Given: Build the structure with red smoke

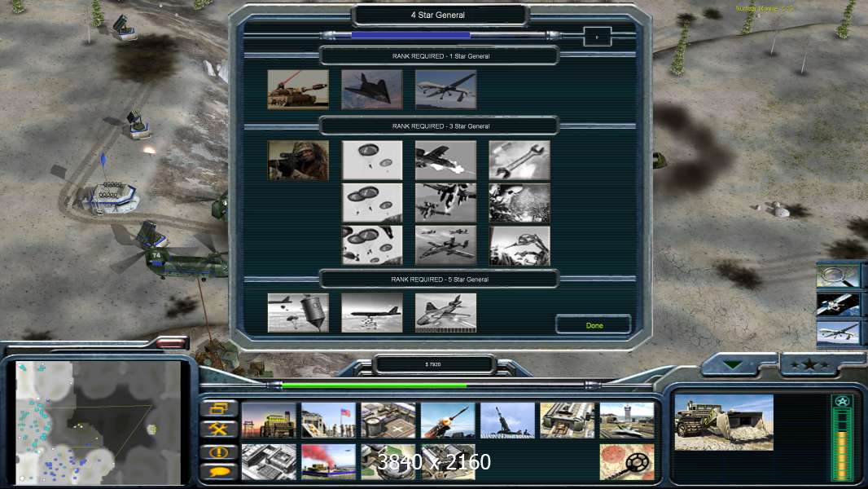Looking at the screenshot, I should [328, 462].
